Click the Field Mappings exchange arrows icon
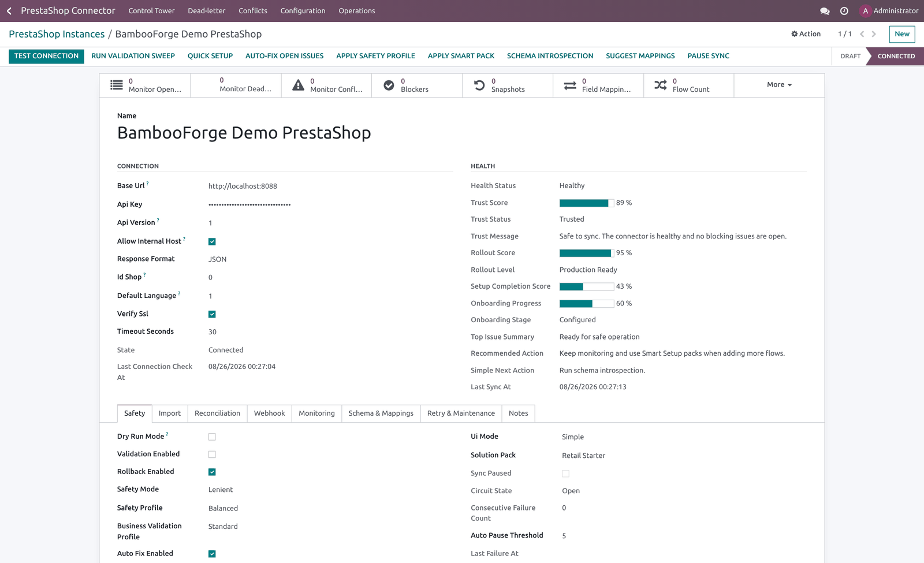 tap(570, 85)
